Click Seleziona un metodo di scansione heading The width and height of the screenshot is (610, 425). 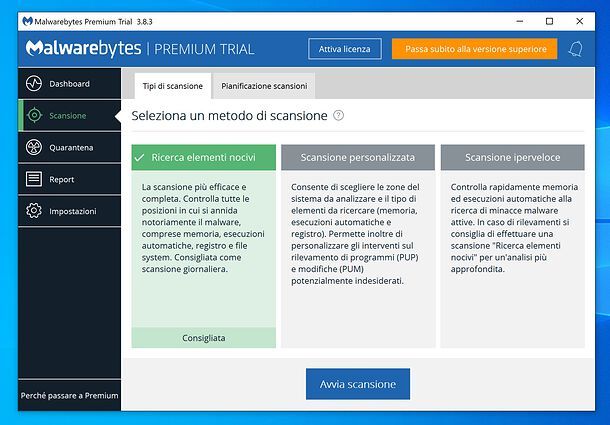[230, 116]
